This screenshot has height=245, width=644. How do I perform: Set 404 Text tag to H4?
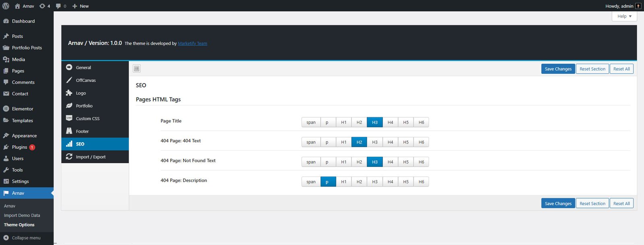coord(390,142)
